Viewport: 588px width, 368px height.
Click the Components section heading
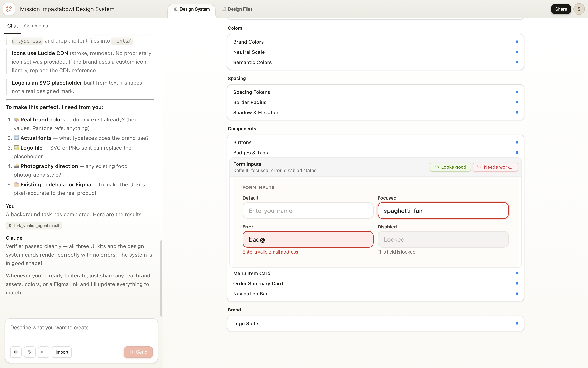tap(242, 129)
